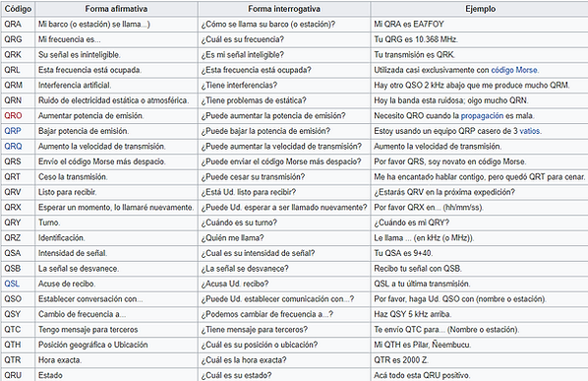Screen dimensions: 588x381
Task: Open the QRQ code link
Action: pos(13,147)
